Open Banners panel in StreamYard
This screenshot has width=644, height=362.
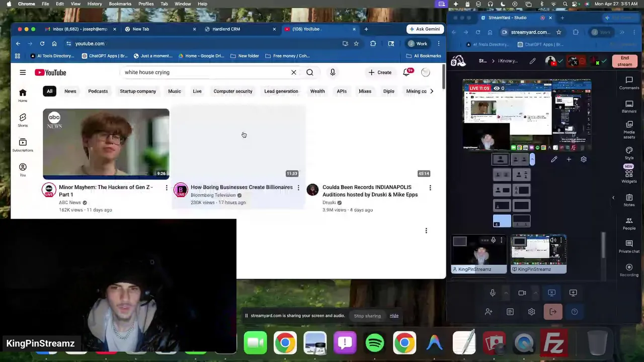pos(629,107)
